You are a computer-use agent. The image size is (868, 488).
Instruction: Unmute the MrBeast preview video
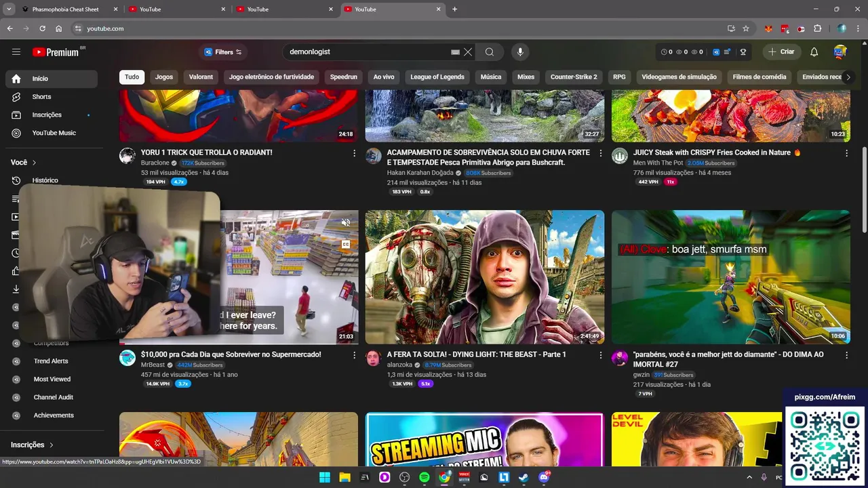pyautogui.click(x=345, y=222)
